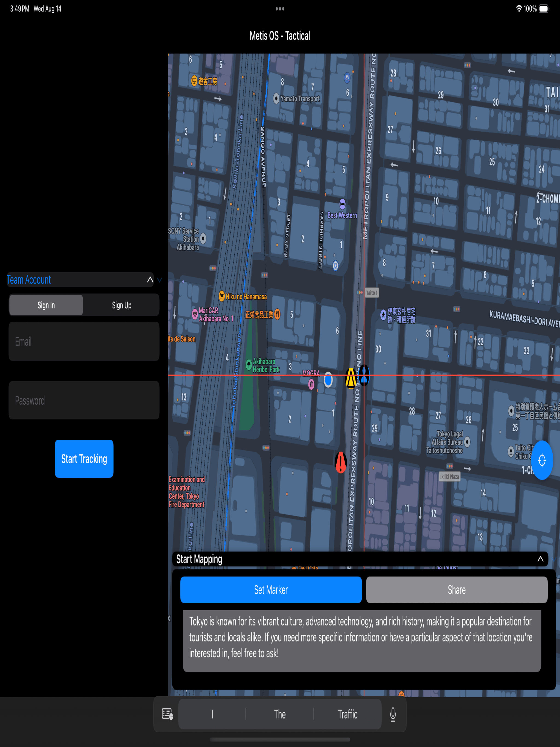Collapse the Start Mapping panel
This screenshot has width=560, height=747.
(x=540, y=559)
